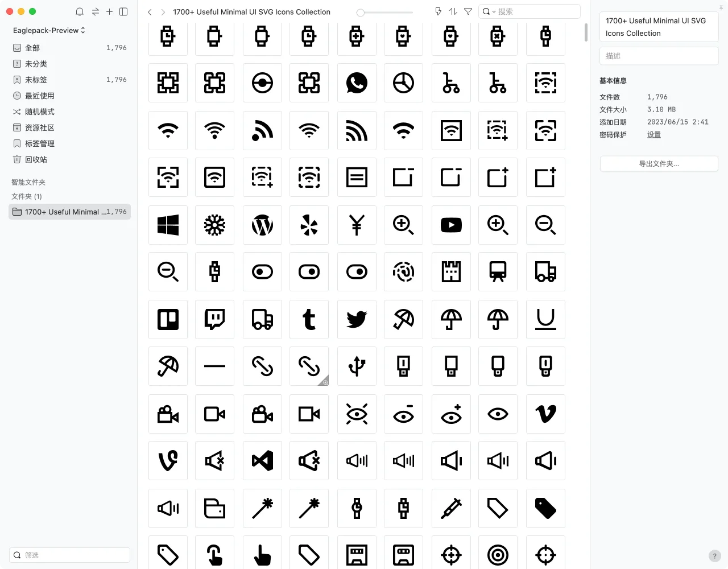This screenshot has height=569, width=728.
Task: Select the WordPress logo icon thumbnail
Action: pyautogui.click(x=262, y=225)
